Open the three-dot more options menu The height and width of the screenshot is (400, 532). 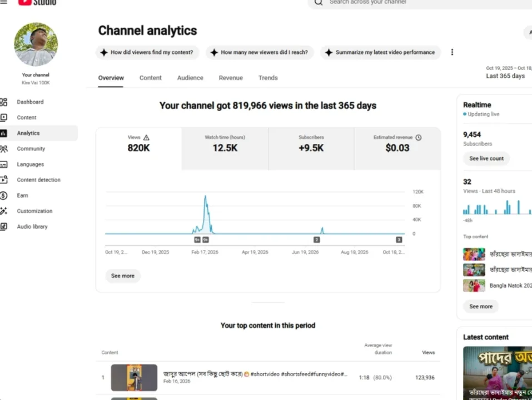tap(452, 52)
